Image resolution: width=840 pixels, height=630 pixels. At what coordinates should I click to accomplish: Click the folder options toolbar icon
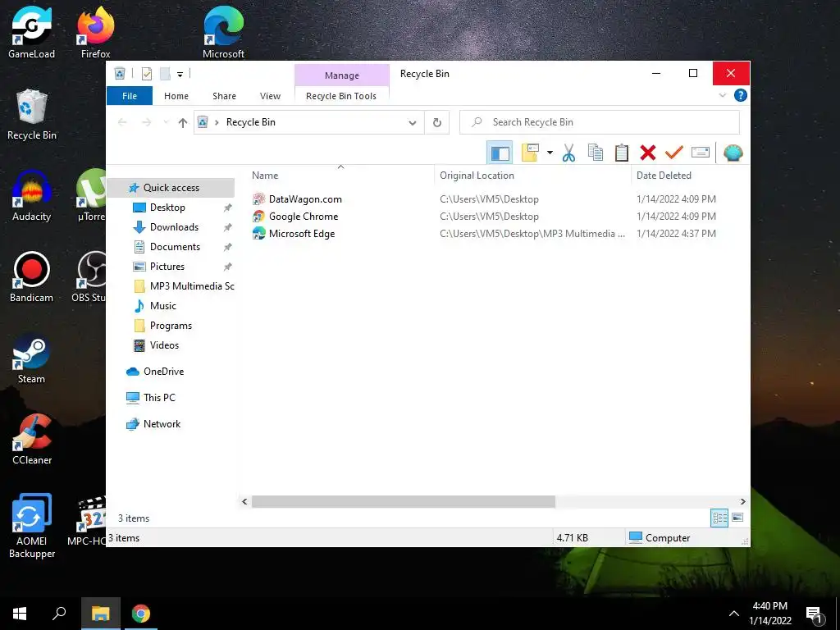point(529,153)
